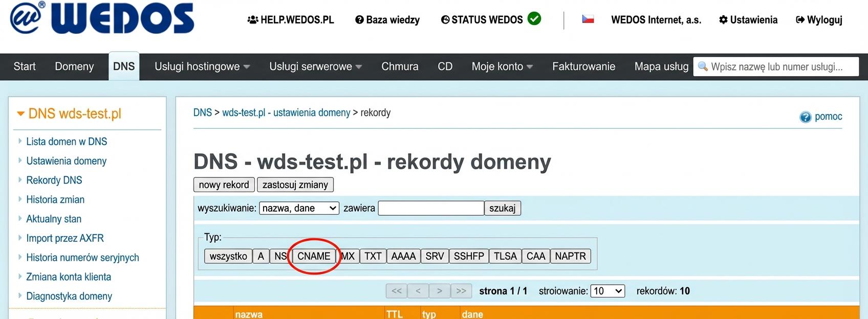Filter records by NS type
This screenshot has height=319, width=868.
click(280, 256)
